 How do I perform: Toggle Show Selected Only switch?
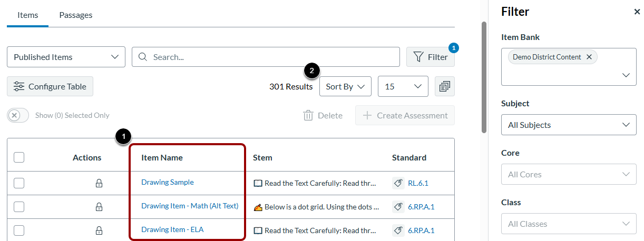click(x=18, y=115)
